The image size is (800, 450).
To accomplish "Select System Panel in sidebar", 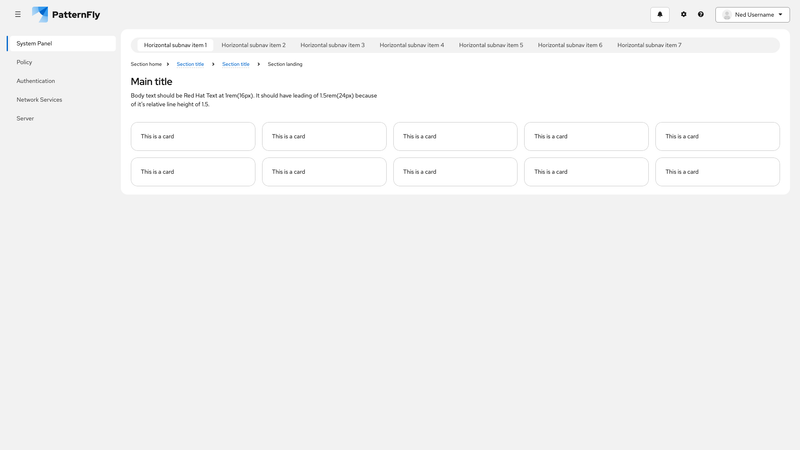I will click(62, 44).
